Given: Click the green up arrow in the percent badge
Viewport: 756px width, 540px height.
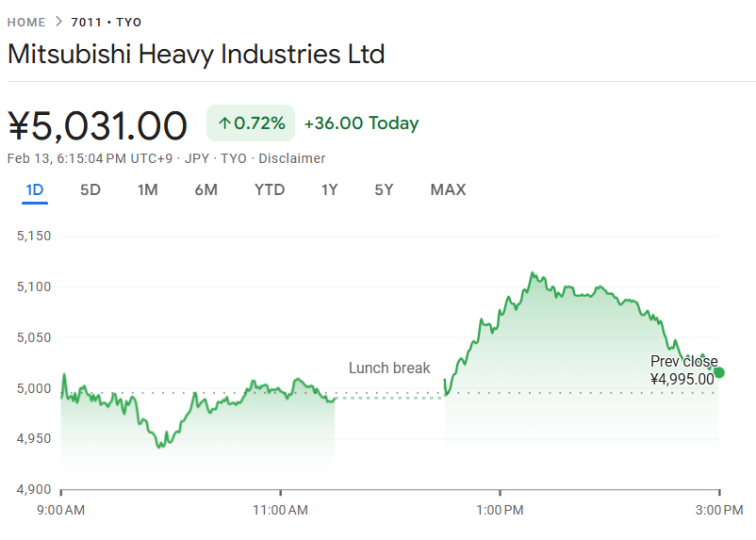Looking at the screenshot, I should (x=224, y=123).
